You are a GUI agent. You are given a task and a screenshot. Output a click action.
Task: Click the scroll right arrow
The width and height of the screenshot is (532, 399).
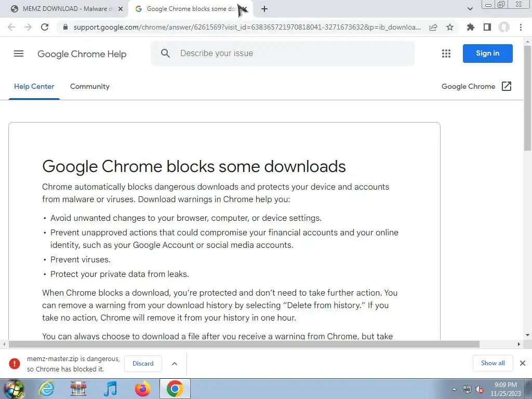[x=519, y=344]
